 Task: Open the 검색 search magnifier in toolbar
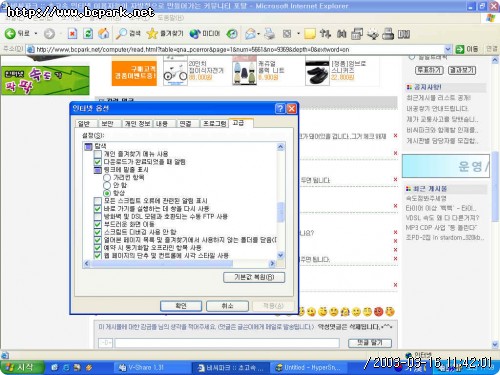(128, 33)
